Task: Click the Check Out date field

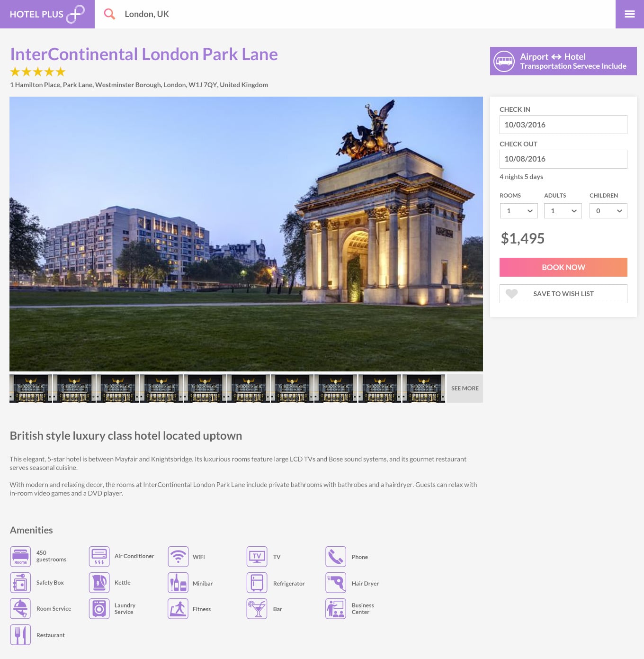Action: [x=563, y=159]
